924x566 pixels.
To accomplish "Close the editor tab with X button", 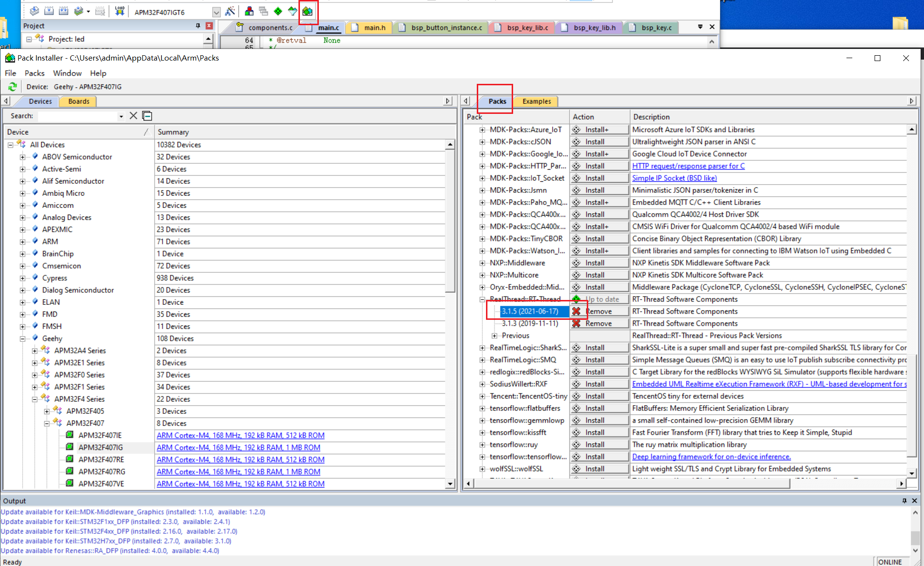I will pos(712,27).
